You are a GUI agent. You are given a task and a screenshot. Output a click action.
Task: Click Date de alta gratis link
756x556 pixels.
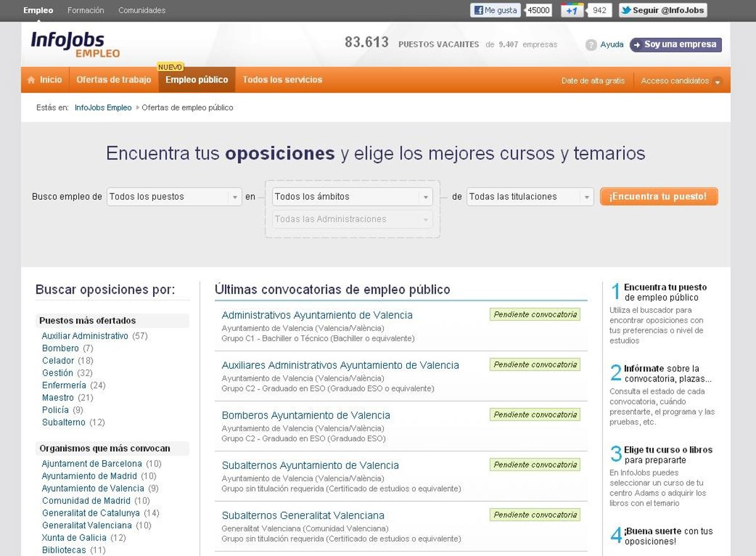(x=593, y=81)
